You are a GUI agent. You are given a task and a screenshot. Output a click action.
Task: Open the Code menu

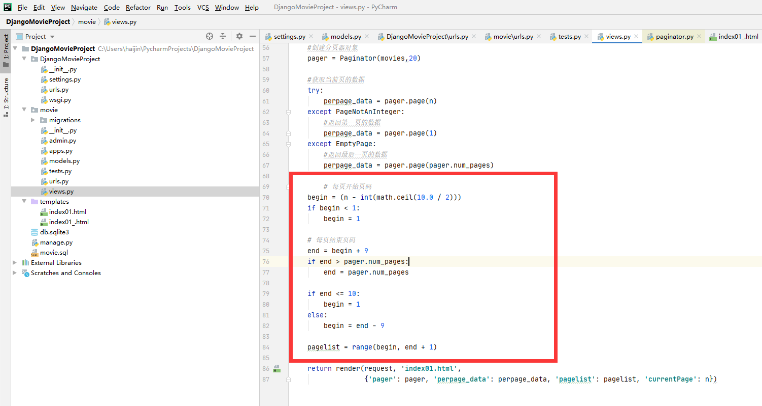pos(111,7)
